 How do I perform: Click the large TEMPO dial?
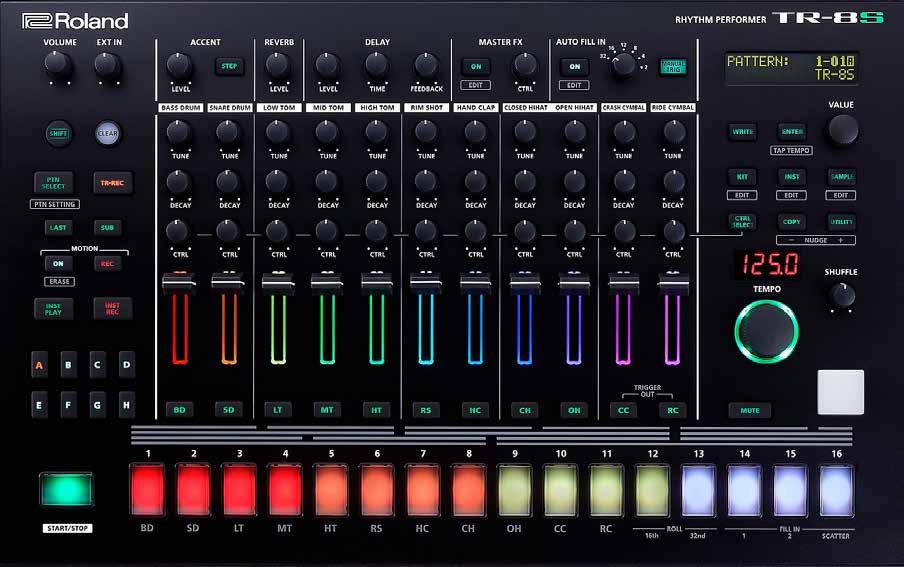click(x=766, y=331)
